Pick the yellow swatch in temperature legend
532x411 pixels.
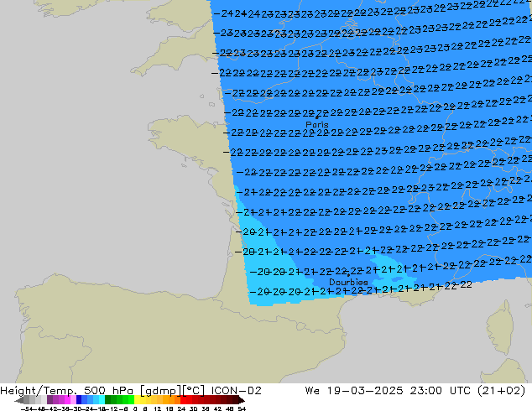coord(143,400)
